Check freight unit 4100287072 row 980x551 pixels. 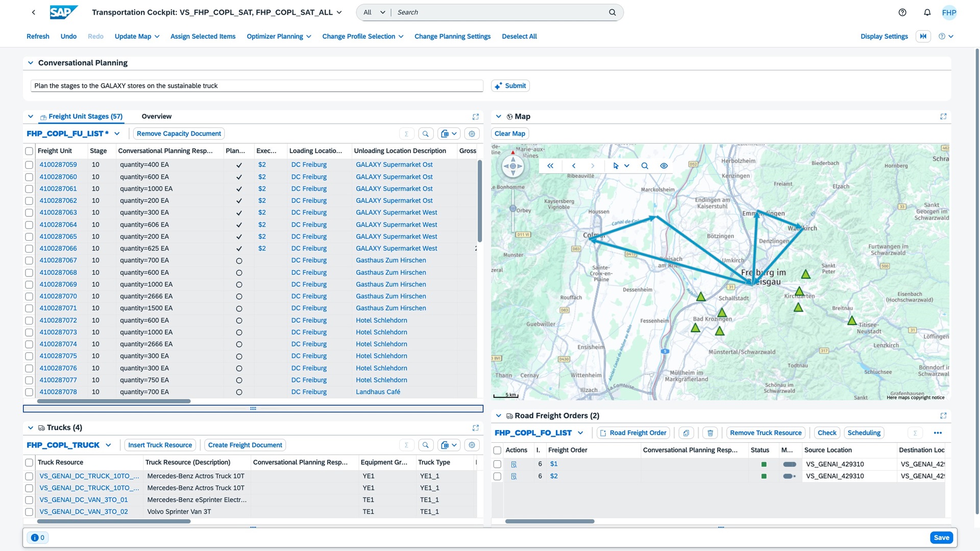pos(29,320)
